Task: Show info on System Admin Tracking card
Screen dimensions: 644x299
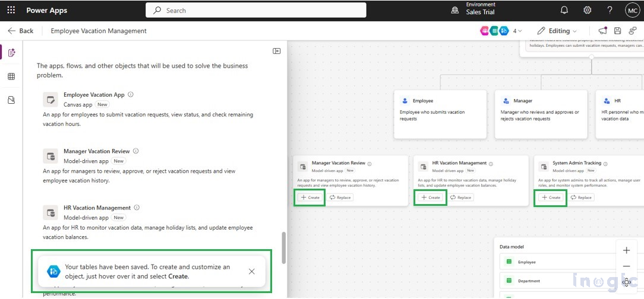Action: 605,164
